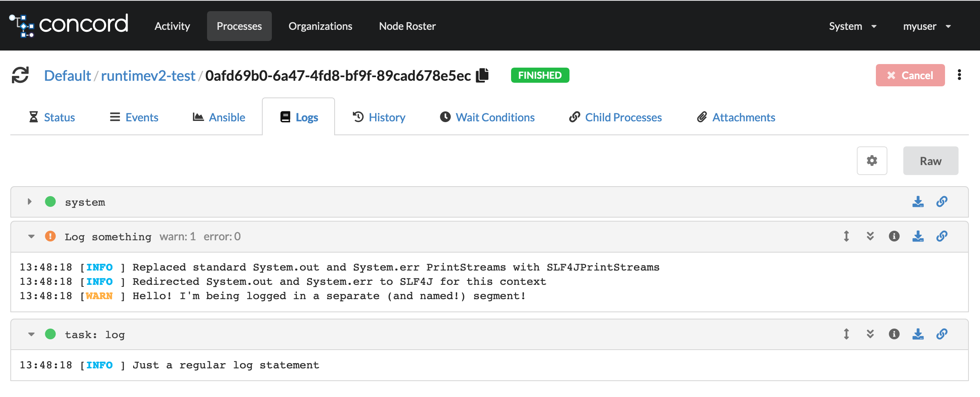The image size is (980, 397).
Task: Switch to the Events tab
Action: (x=134, y=117)
